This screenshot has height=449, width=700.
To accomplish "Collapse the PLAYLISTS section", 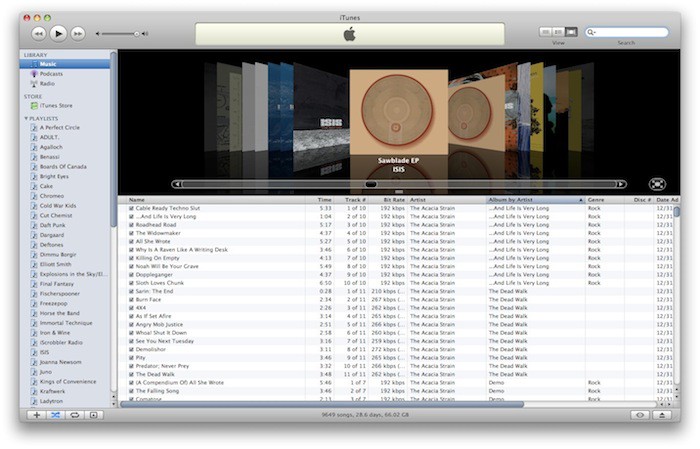I will (26, 119).
